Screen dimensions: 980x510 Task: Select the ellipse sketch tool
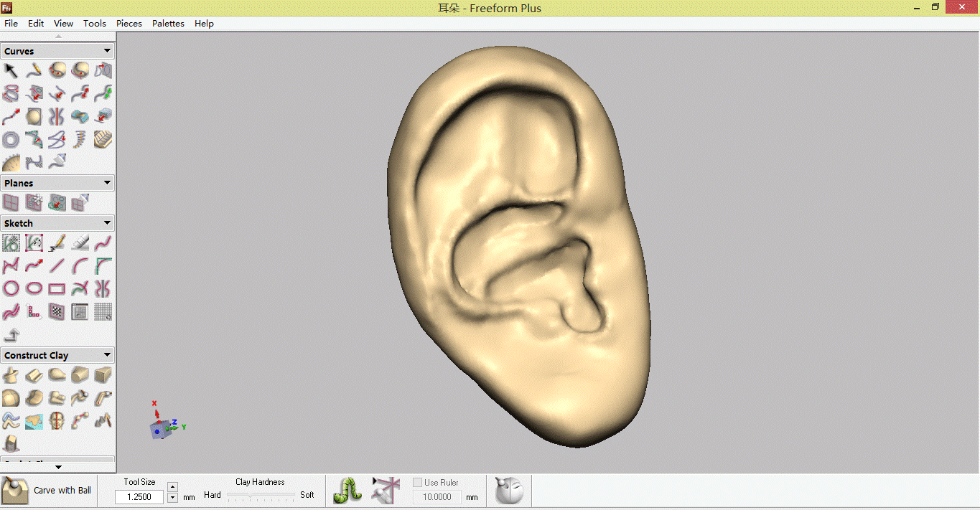point(34,289)
